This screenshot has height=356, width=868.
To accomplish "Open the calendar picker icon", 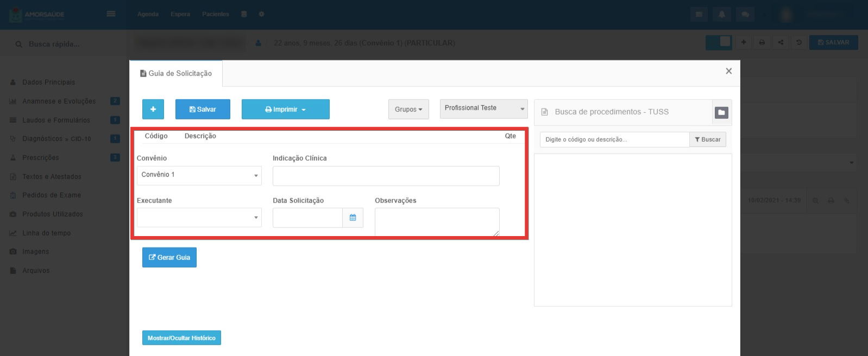I will click(353, 218).
